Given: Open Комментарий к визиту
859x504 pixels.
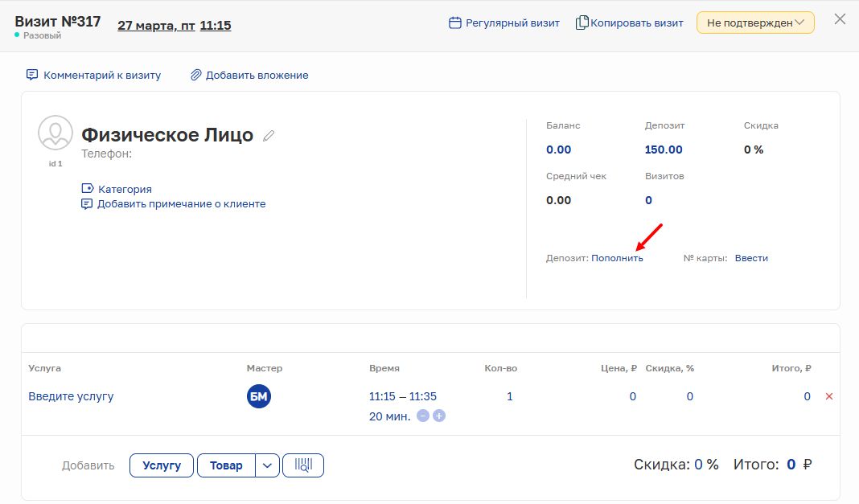Looking at the screenshot, I should (x=93, y=75).
